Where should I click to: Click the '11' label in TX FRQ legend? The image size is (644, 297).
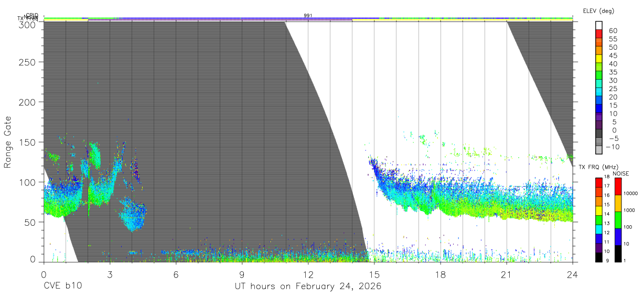(x=608, y=243)
